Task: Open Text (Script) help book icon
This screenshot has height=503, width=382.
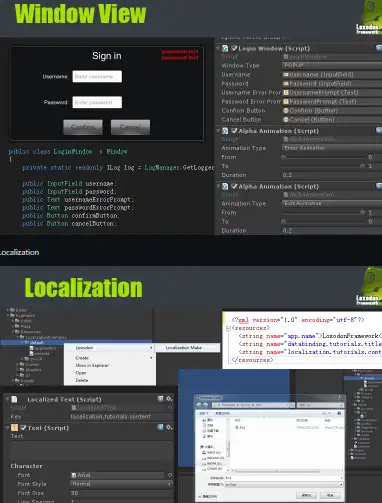Action: pyautogui.click(x=160, y=427)
